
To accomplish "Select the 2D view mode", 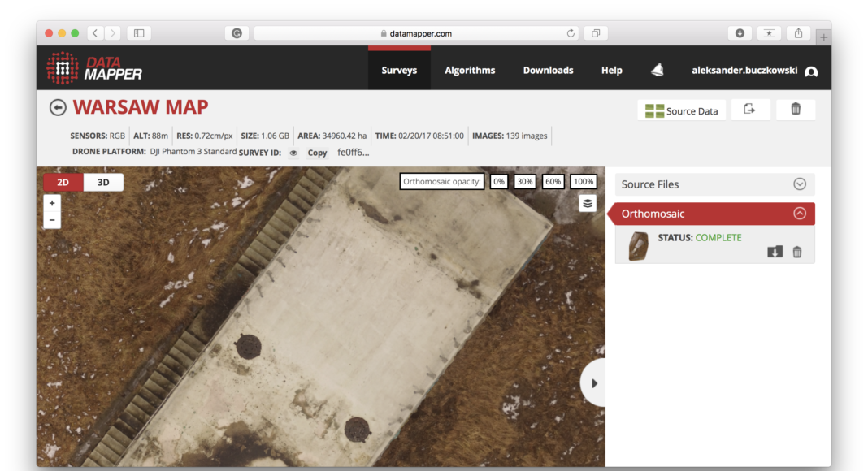I will (x=63, y=183).
